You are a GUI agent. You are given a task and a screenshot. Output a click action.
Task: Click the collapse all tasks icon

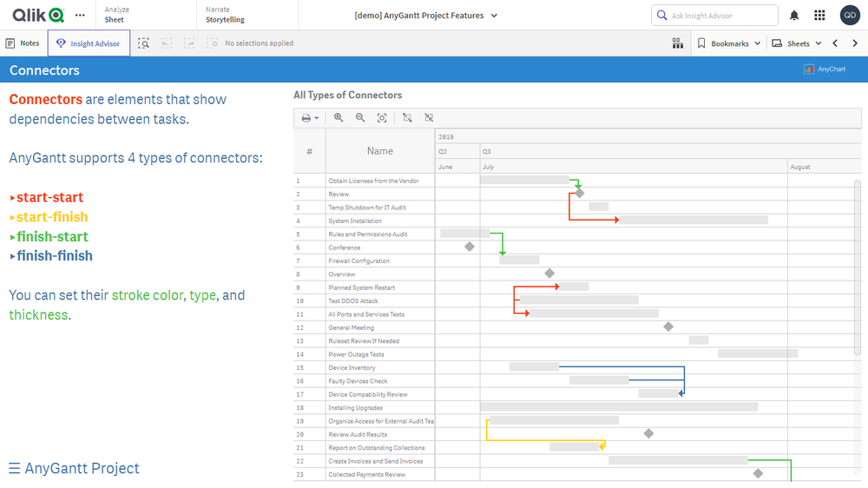coord(429,118)
